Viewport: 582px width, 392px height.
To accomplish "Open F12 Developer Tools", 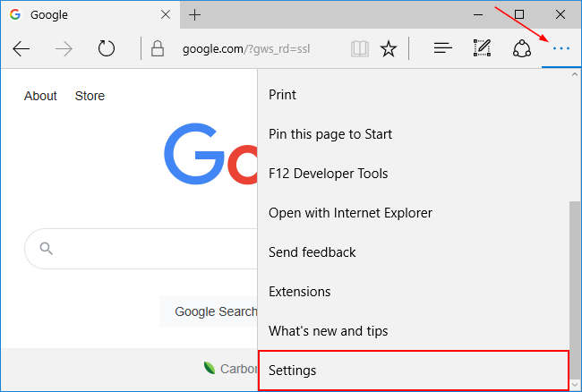I will click(413, 174).
